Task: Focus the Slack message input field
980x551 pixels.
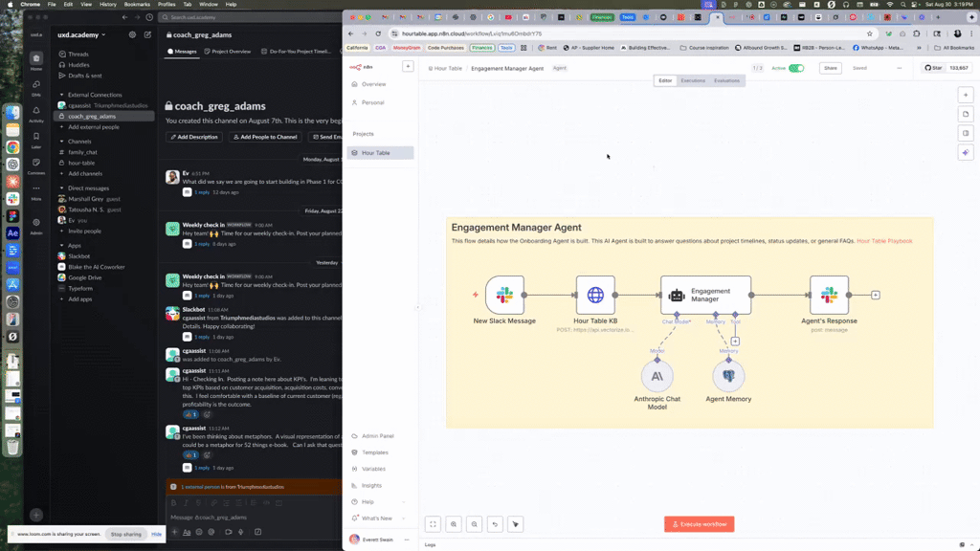Action: pos(253,518)
